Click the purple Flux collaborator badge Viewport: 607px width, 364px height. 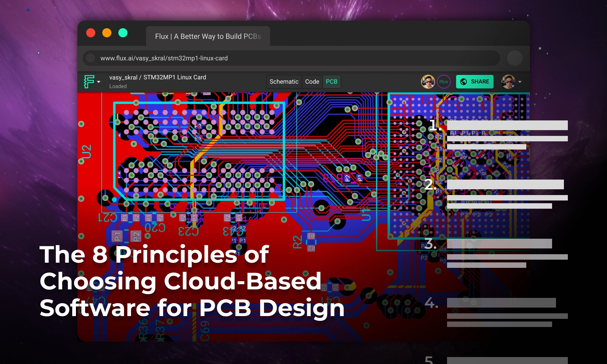click(x=444, y=82)
